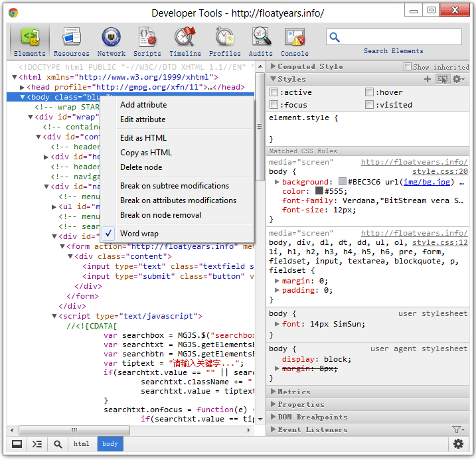476x460 pixels.
Task: Expand the background property shorthand
Action: (x=277, y=182)
